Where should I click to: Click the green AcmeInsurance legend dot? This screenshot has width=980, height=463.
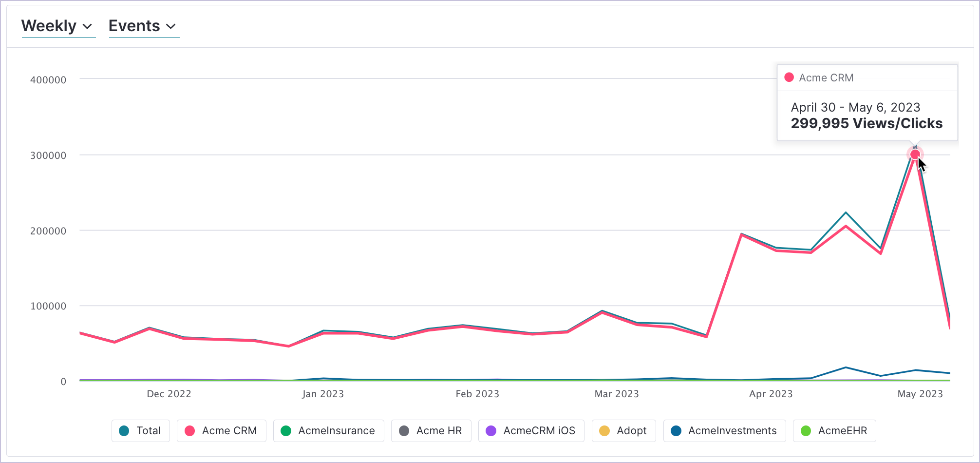pyautogui.click(x=286, y=431)
